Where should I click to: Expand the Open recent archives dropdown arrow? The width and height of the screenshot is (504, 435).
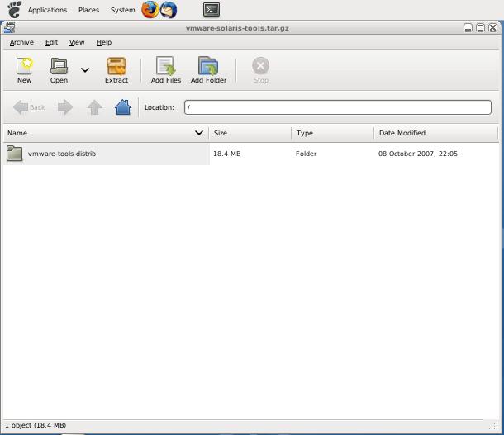pos(84,70)
